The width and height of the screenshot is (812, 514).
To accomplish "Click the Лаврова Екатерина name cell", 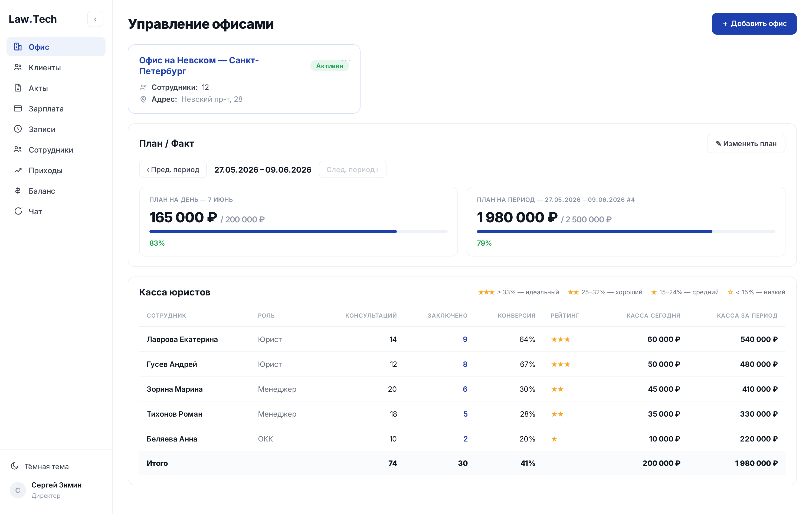I will (x=182, y=340).
